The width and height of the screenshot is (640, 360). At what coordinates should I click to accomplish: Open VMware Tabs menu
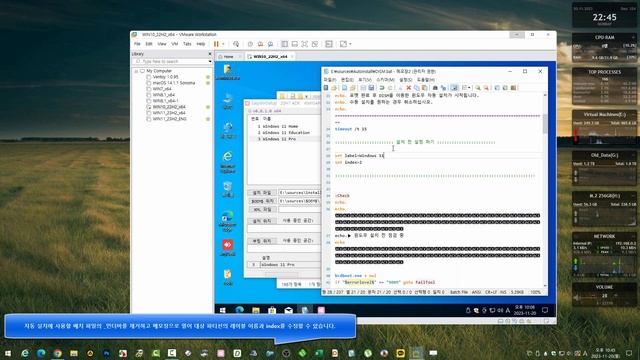point(187,44)
